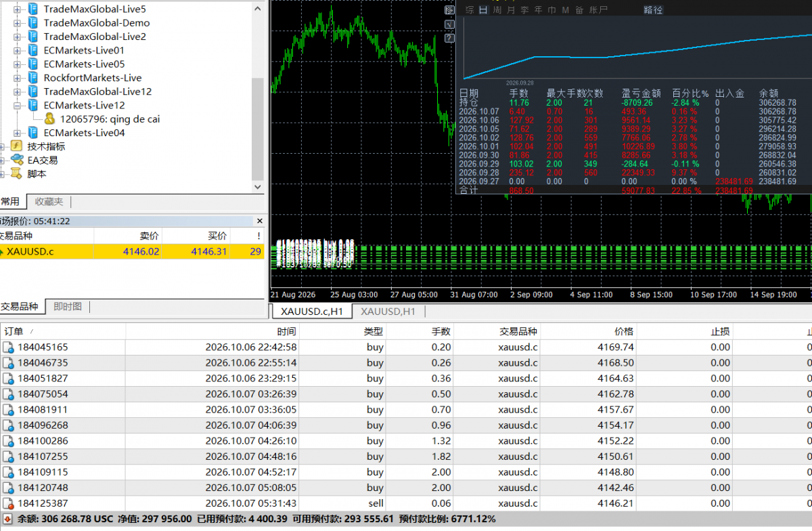Click the server icon next to RockfortMarkets-Live

32,78
